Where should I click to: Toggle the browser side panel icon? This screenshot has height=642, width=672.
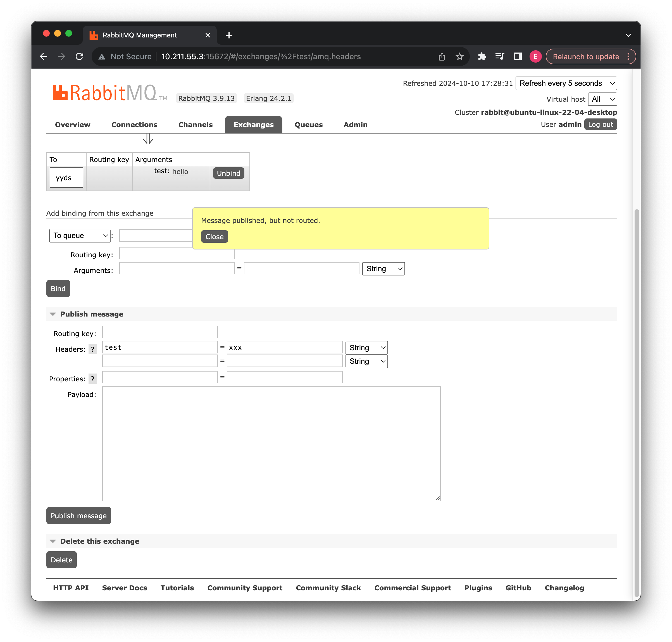coord(518,56)
